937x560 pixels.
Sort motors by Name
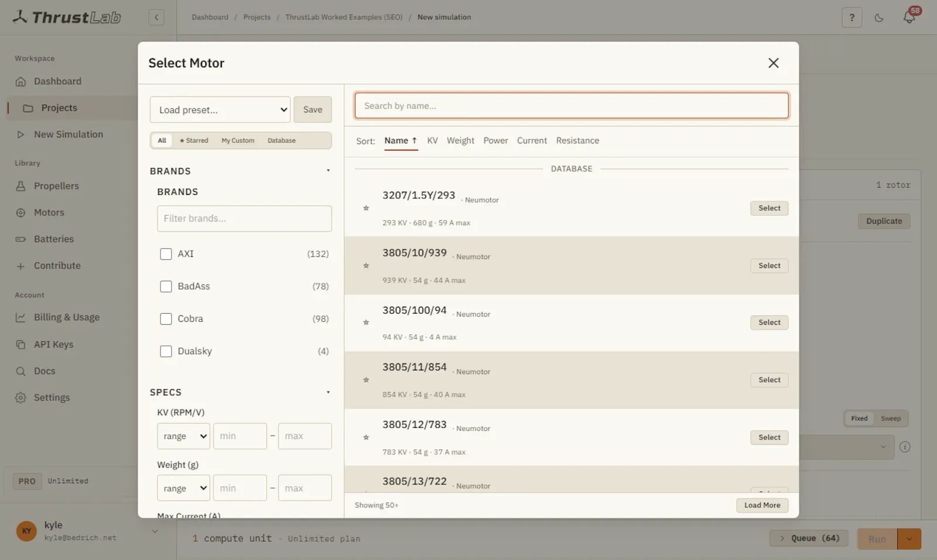point(401,140)
